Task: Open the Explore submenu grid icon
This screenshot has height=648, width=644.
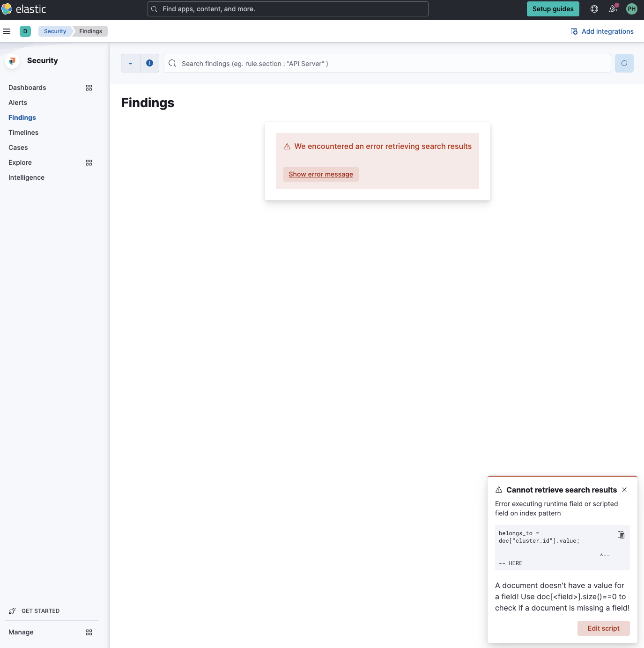Action: pyautogui.click(x=89, y=162)
